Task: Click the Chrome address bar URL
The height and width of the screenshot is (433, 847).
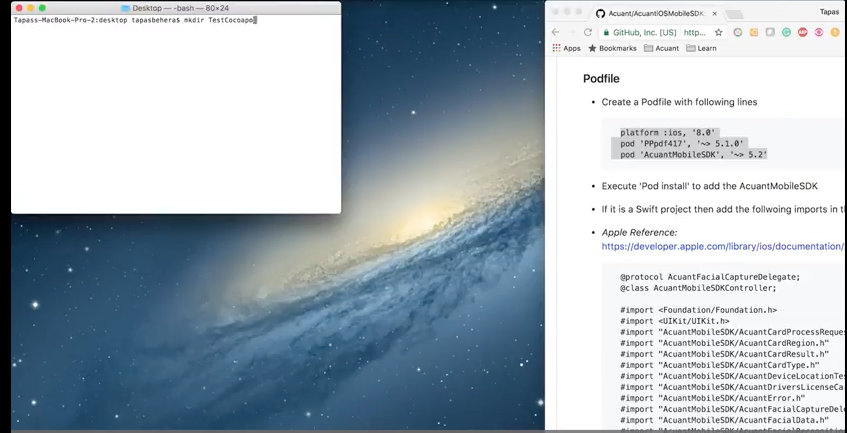Action: (694, 32)
